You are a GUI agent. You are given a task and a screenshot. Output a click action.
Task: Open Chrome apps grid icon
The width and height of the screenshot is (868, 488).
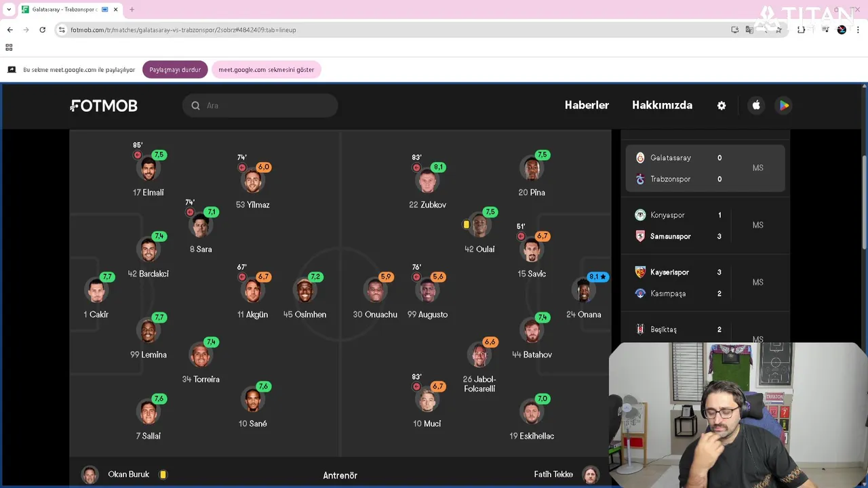(x=9, y=47)
